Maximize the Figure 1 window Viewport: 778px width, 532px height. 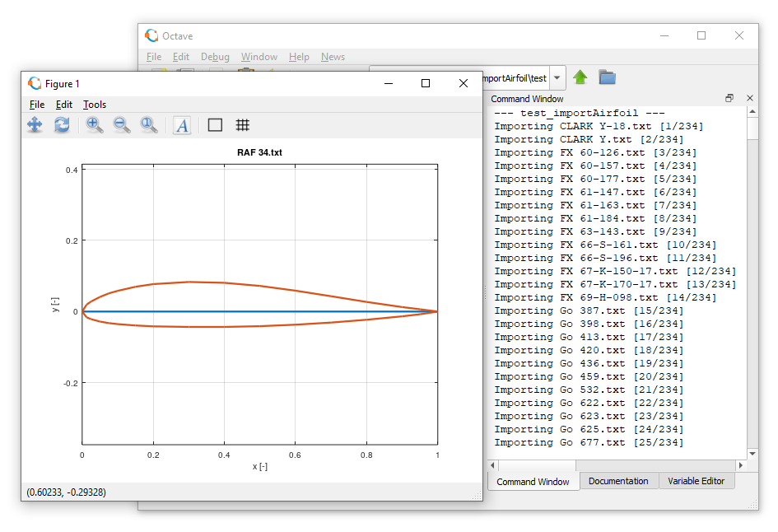coord(425,83)
